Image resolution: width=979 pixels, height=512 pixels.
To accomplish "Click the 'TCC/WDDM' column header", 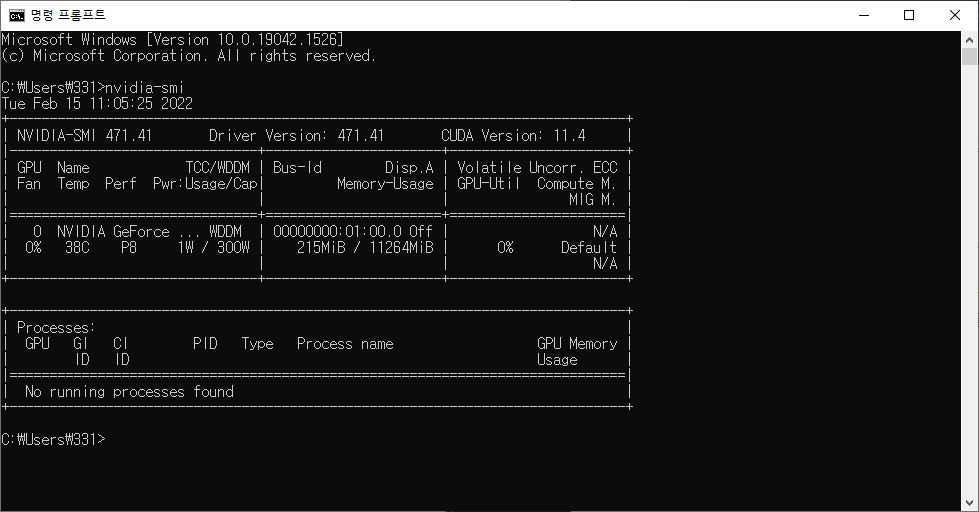I will (217, 167).
